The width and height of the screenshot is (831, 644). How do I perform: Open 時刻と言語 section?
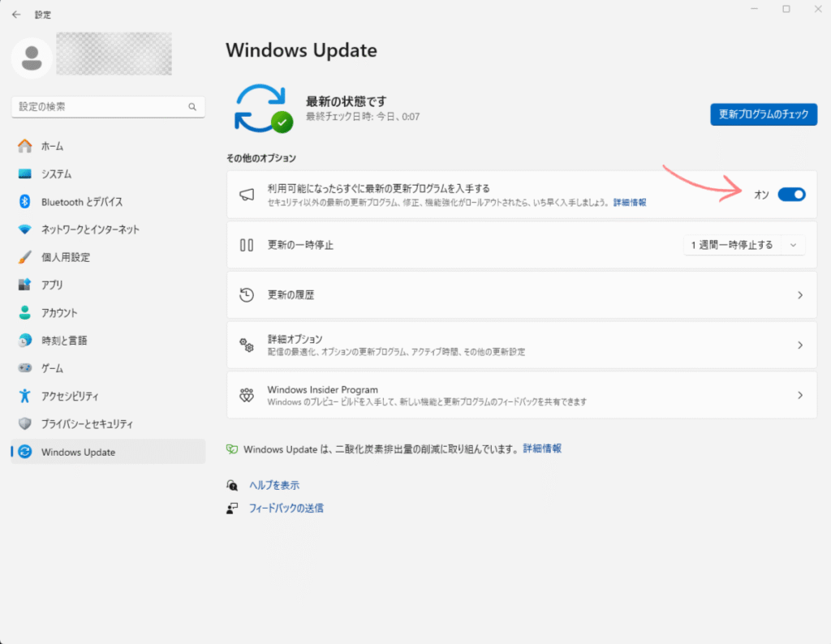tap(108, 340)
